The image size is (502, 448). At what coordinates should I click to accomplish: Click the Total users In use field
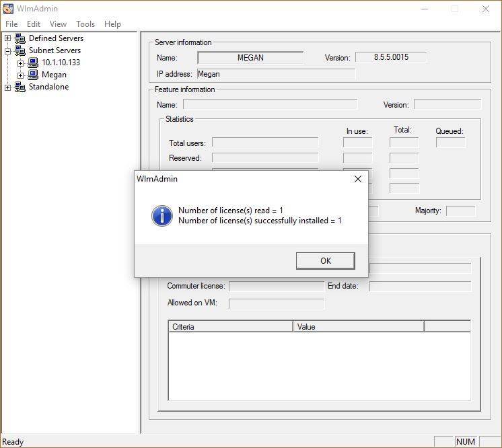[x=357, y=143]
